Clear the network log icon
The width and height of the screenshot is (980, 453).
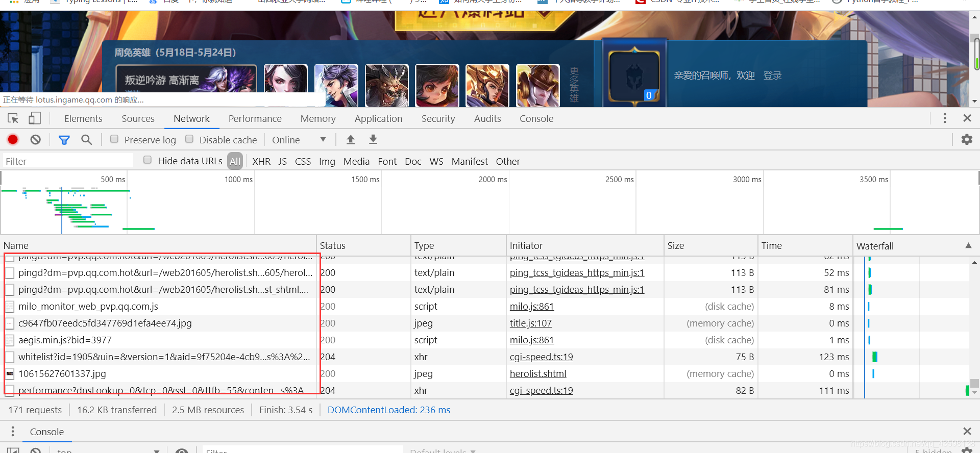(x=35, y=140)
